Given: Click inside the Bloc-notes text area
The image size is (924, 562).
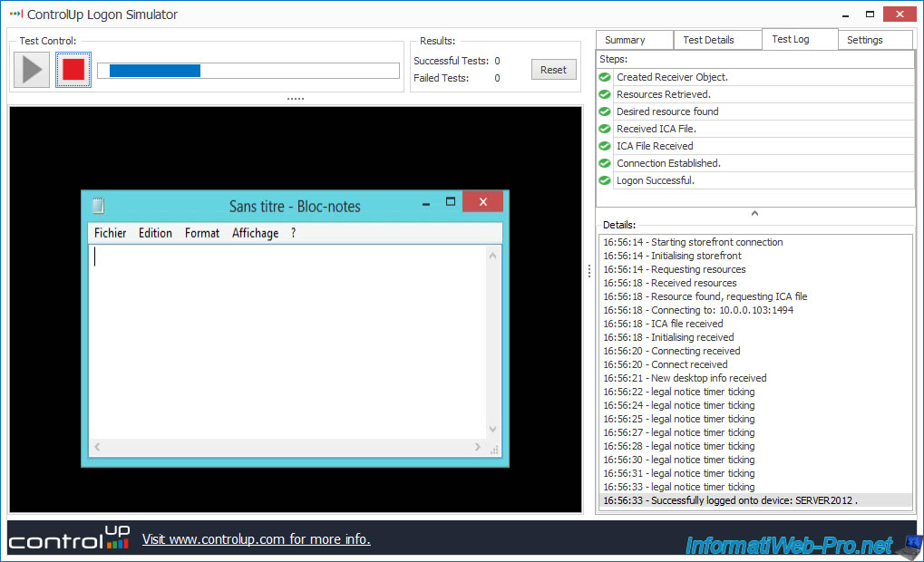Looking at the screenshot, I should [288, 342].
